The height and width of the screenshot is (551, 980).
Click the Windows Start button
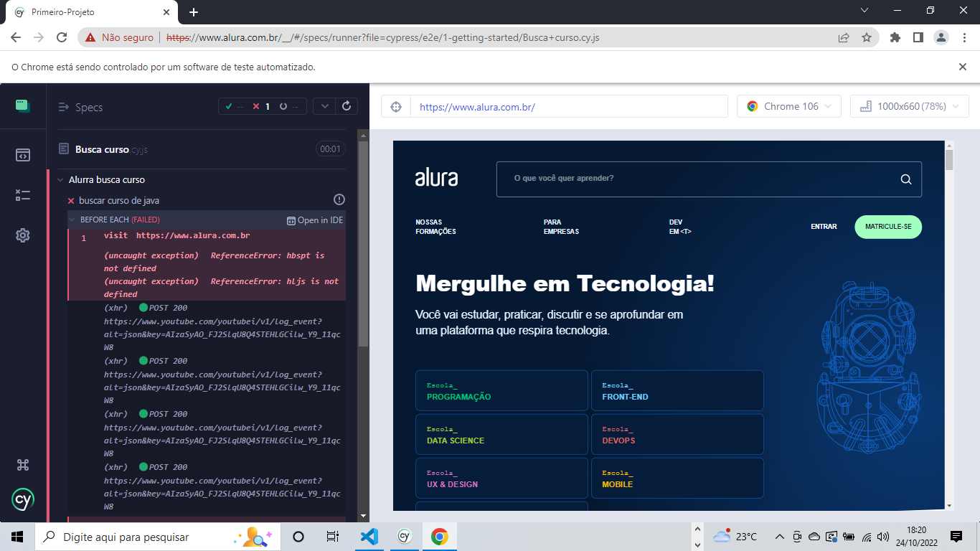[x=17, y=536]
